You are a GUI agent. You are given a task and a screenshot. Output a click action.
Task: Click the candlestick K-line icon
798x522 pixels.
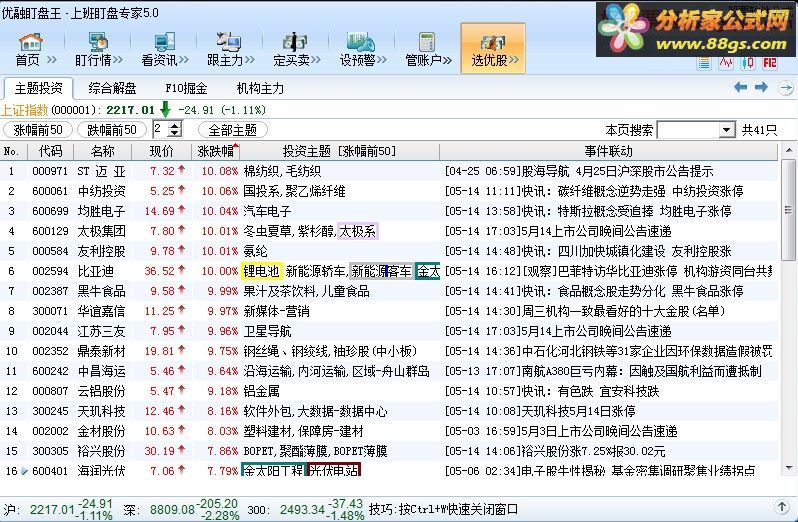[748, 63]
